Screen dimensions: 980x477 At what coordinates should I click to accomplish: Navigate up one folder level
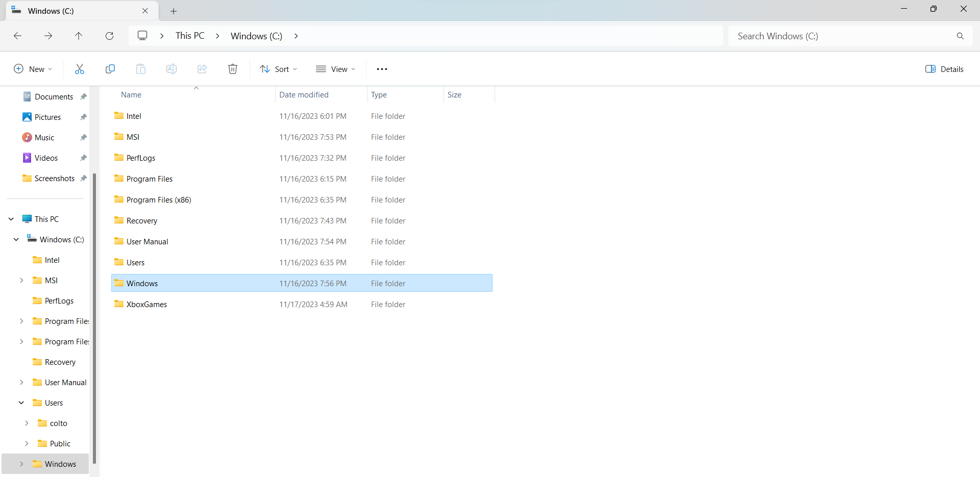79,36
